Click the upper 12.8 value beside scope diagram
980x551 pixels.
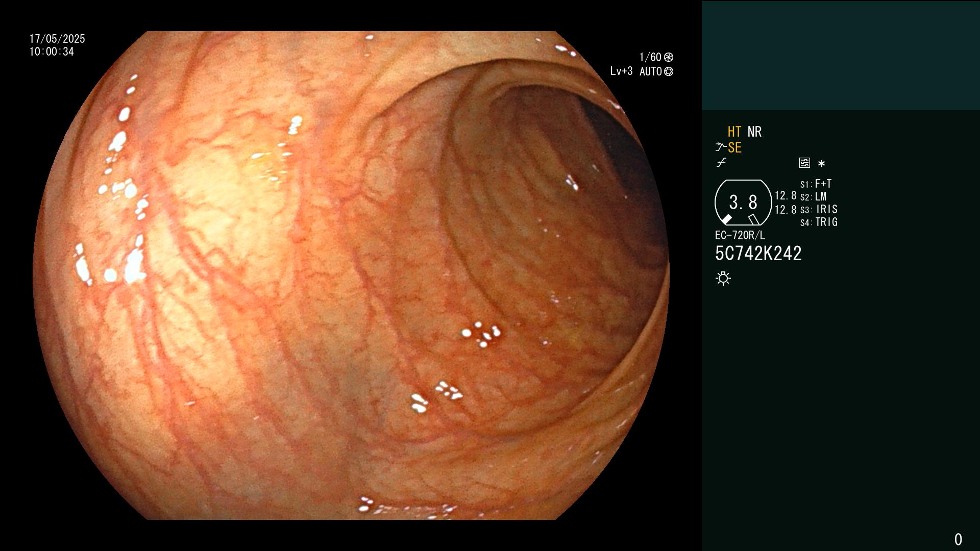(786, 196)
